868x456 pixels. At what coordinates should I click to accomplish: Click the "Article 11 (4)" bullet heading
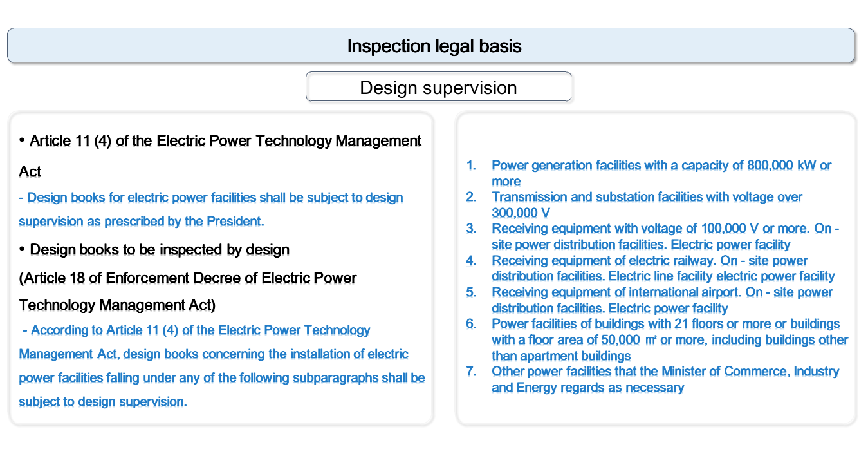pos(225,141)
